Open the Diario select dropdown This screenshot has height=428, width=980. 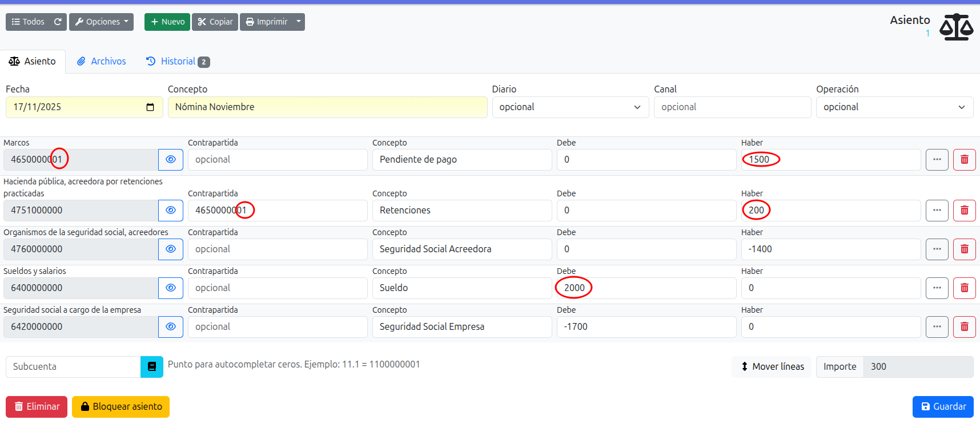(570, 107)
